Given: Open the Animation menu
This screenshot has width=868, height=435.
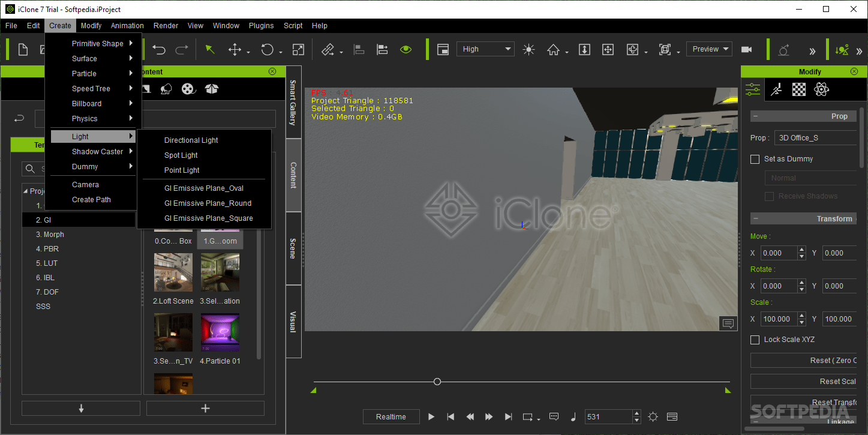Looking at the screenshot, I should [127, 26].
